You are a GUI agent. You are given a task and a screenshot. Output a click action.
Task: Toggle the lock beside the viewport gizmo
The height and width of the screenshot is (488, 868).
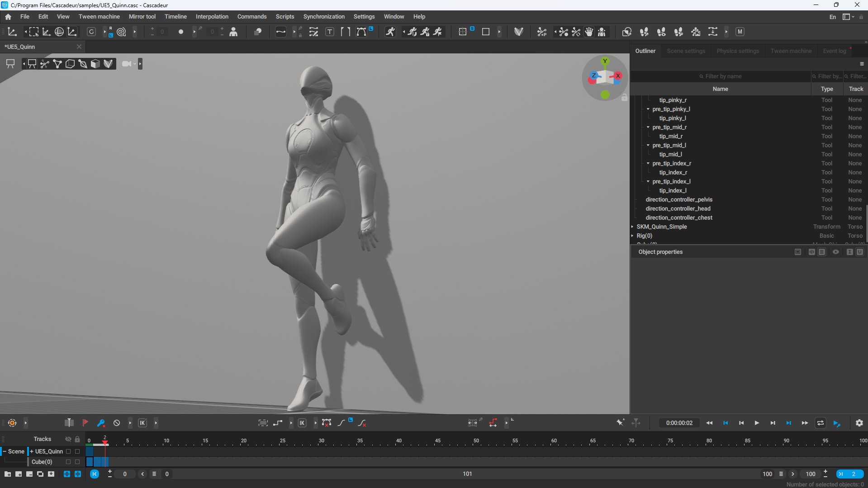624,97
